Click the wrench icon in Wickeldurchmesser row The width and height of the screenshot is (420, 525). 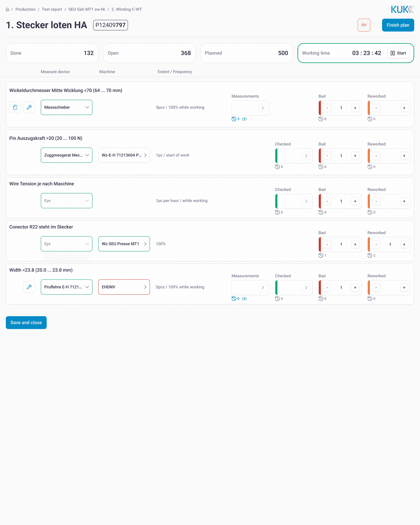pyautogui.click(x=29, y=107)
